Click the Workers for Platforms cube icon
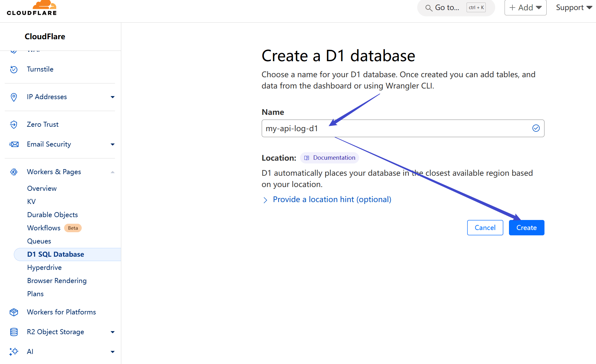Viewport: 596px width, 364px height. [14, 312]
